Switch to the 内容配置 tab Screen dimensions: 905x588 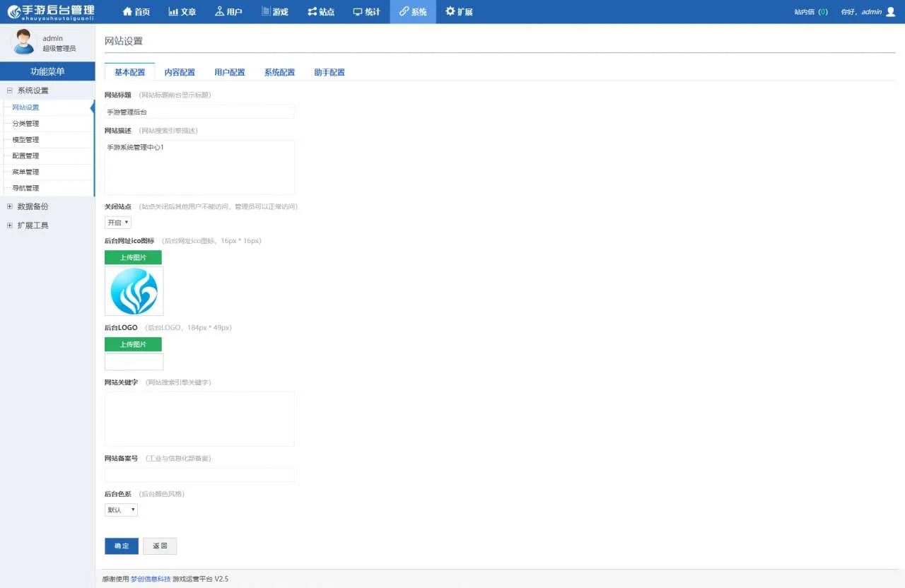tap(180, 72)
